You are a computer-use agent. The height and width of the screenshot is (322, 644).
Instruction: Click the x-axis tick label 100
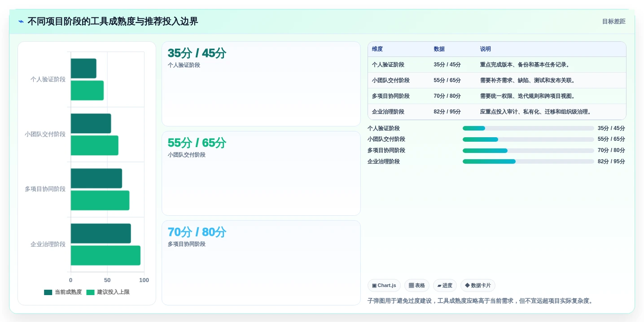144,280
